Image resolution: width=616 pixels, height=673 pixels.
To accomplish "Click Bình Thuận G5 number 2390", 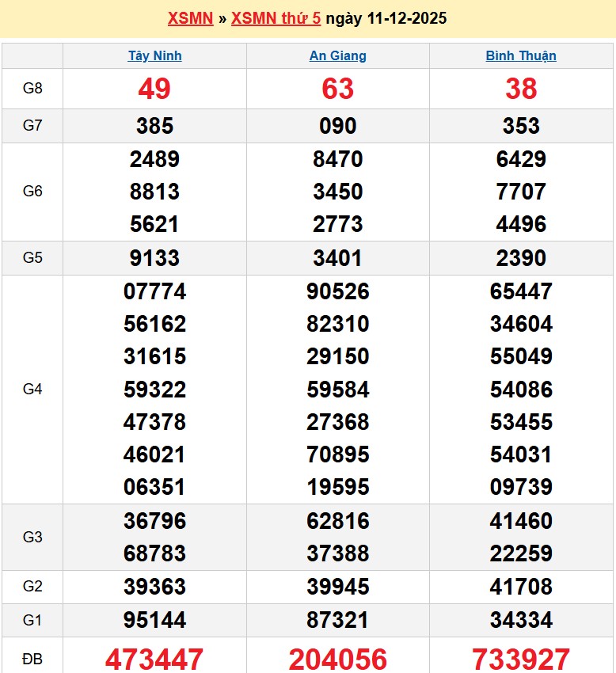I will pos(521,258).
